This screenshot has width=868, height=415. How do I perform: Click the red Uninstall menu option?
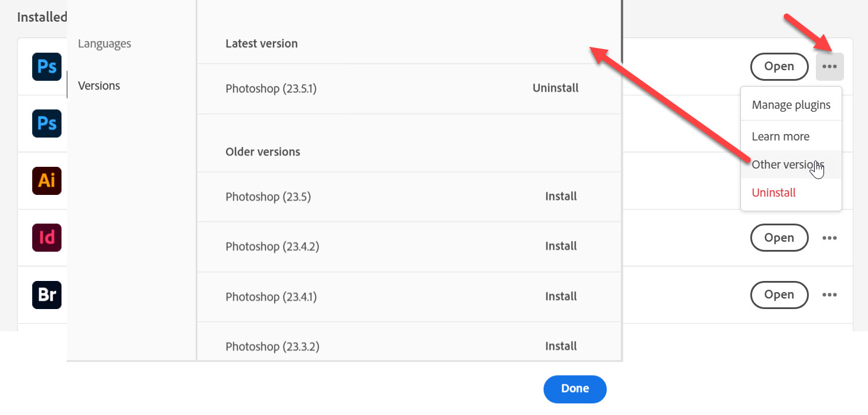coord(774,193)
